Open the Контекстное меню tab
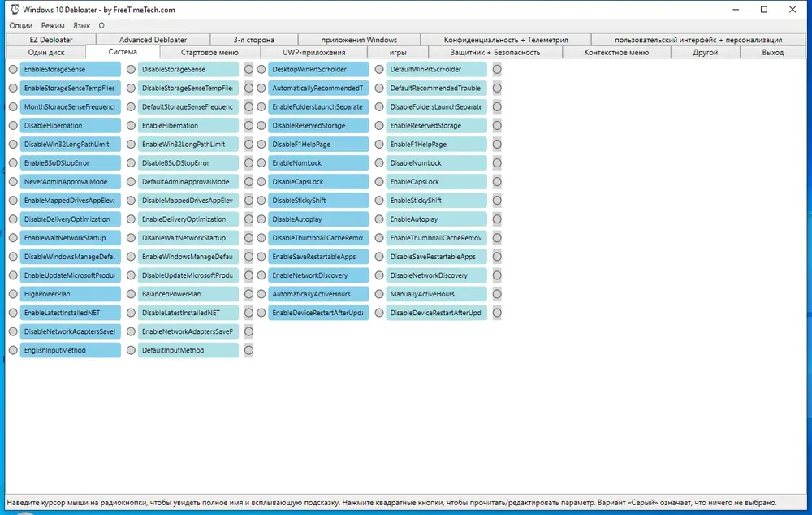The height and width of the screenshot is (515, 812). [616, 52]
